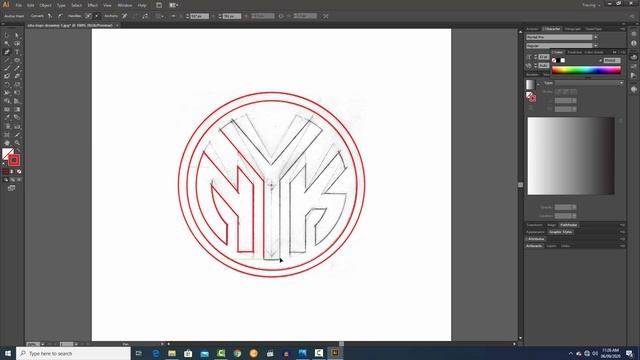Click the Type here to search box
The image size is (640, 360).
point(73,353)
